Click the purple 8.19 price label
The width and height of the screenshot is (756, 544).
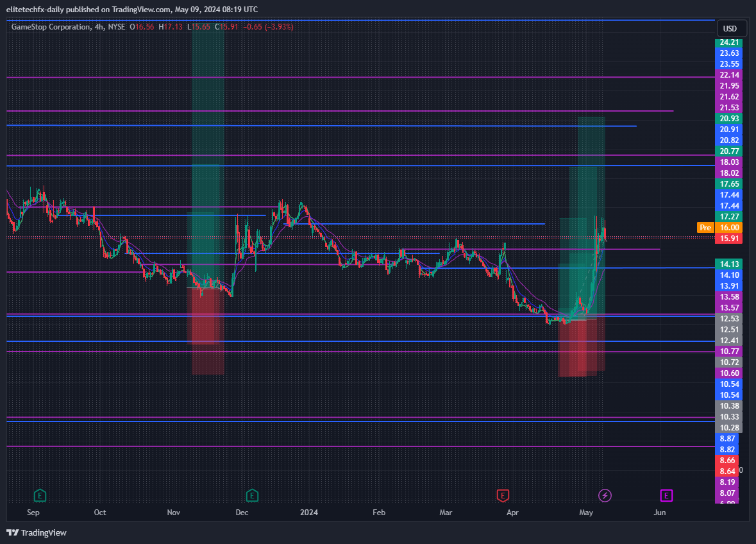(x=727, y=482)
